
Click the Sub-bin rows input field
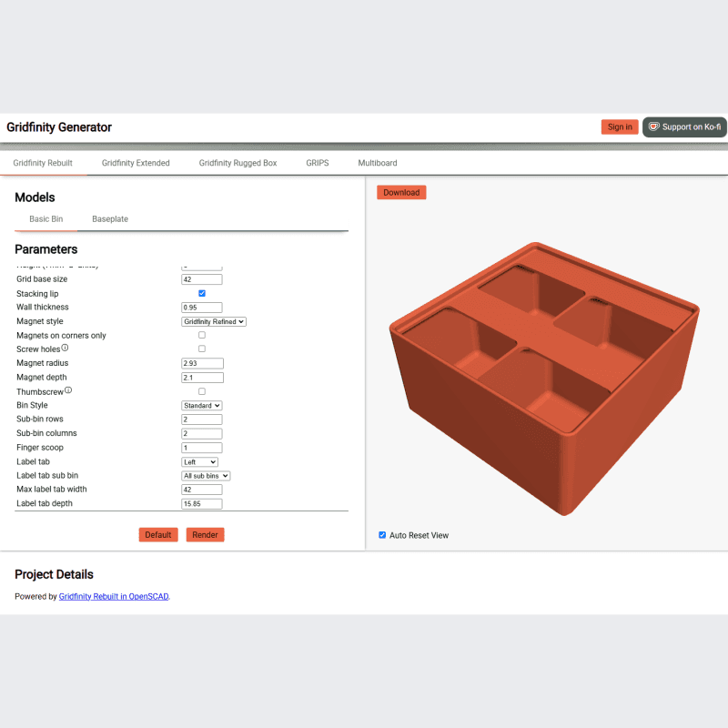(x=201, y=419)
